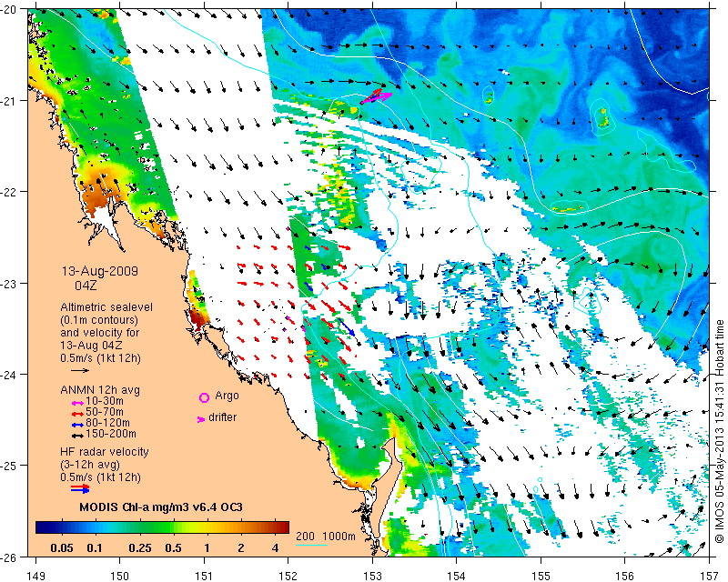Image resolution: width=728 pixels, height=582 pixels.
Task: Click the 'ANMN 12h avg' legend heading
Action: [x=100, y=390]
